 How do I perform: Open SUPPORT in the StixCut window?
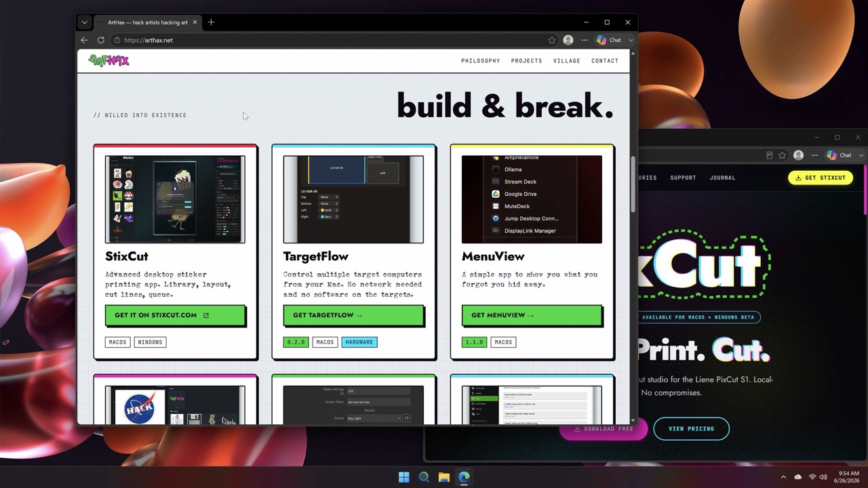683,178
